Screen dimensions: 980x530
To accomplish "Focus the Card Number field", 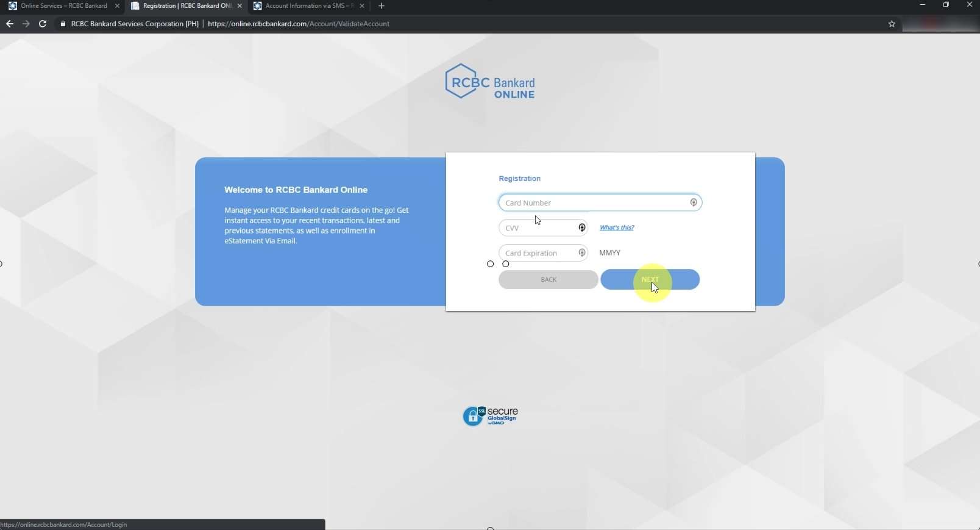I will (x=600, y=202).
